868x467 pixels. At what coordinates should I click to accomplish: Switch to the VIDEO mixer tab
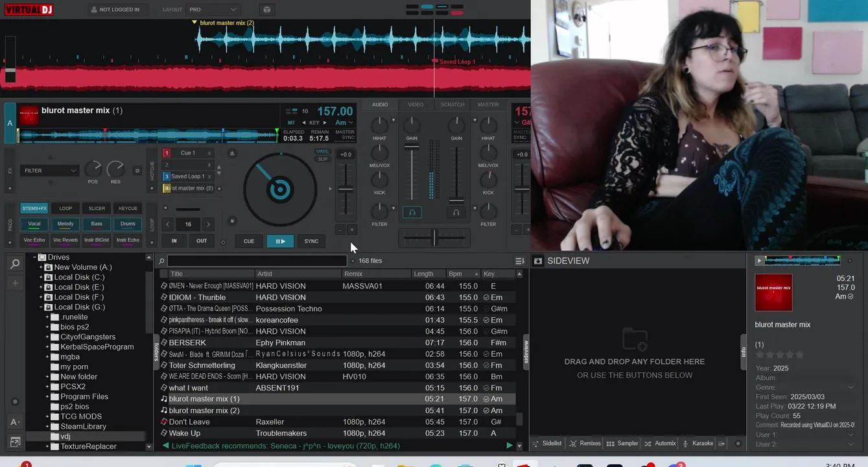(416, 104)
